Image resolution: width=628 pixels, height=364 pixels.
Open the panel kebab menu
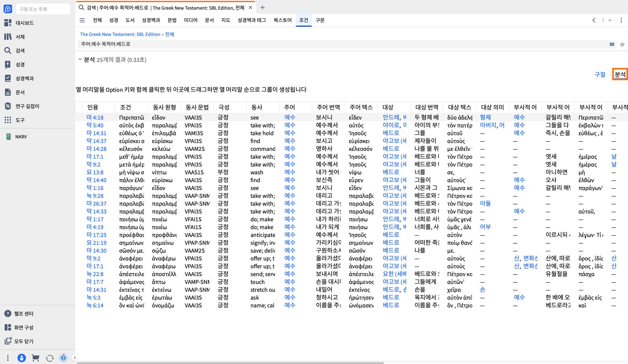tap(621, 20)
